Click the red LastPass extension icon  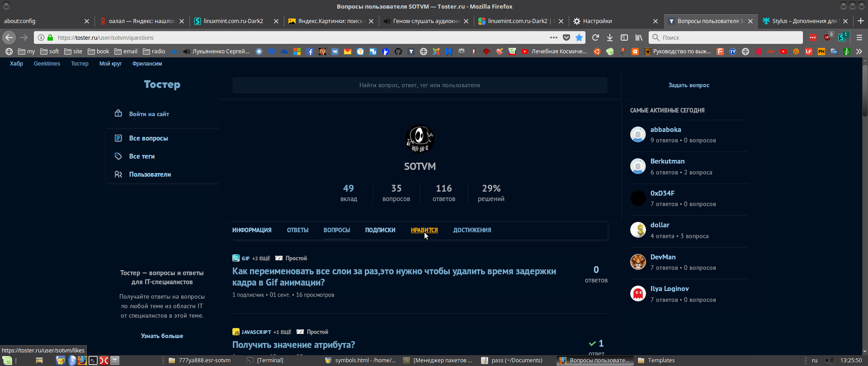click(813, 38)
